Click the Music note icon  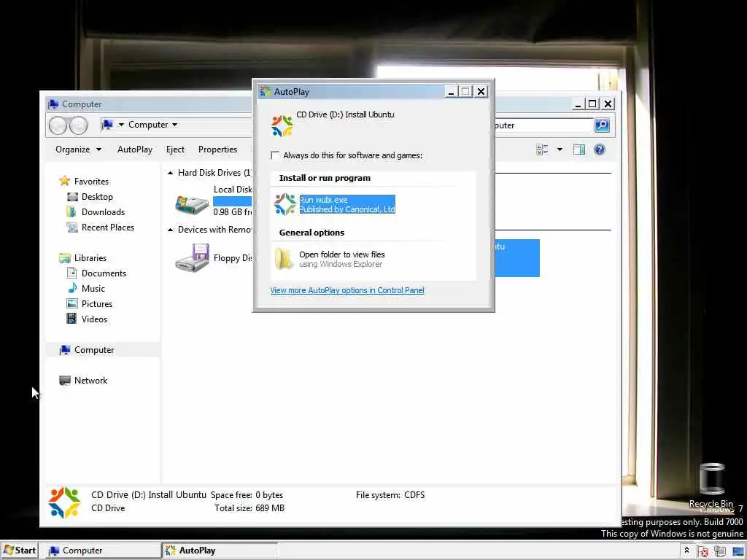pos(72,288)
